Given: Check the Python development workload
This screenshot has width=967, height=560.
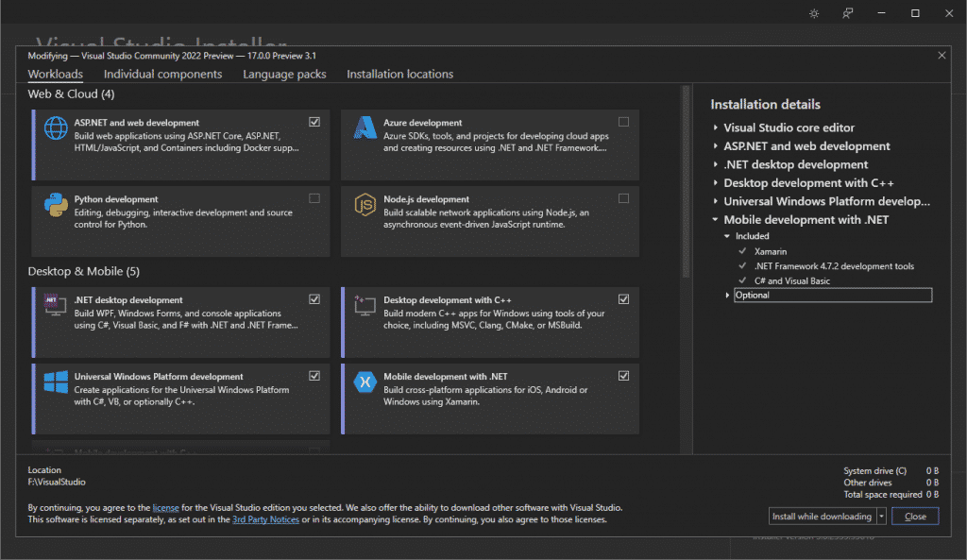Looking at the screenshot, I should pos(314,198).
